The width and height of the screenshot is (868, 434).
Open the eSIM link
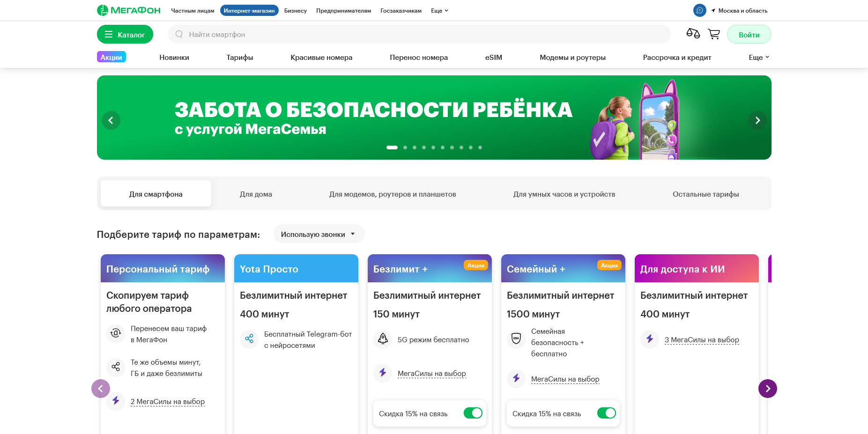pos(494,57)
